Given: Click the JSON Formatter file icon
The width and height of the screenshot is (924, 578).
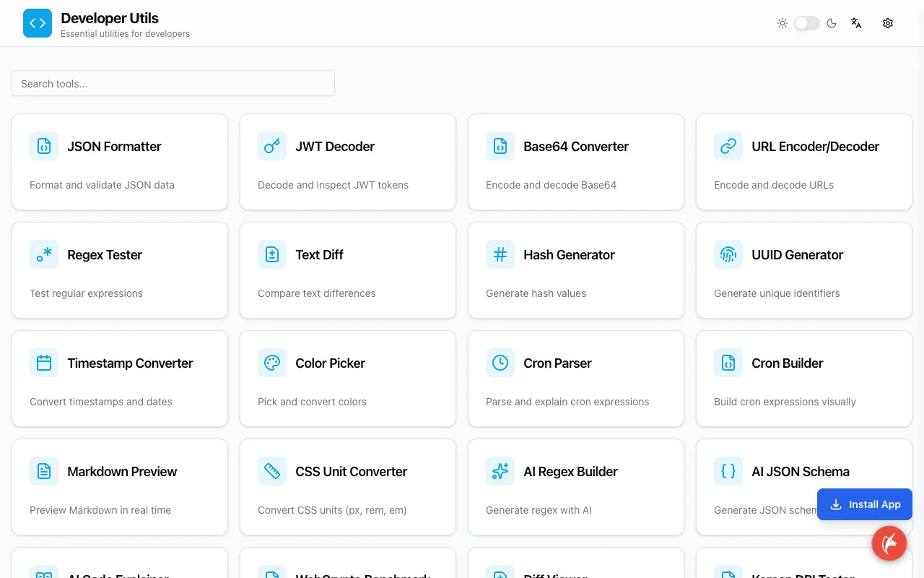Looking at the screenshot, I should tap(44, 146).
